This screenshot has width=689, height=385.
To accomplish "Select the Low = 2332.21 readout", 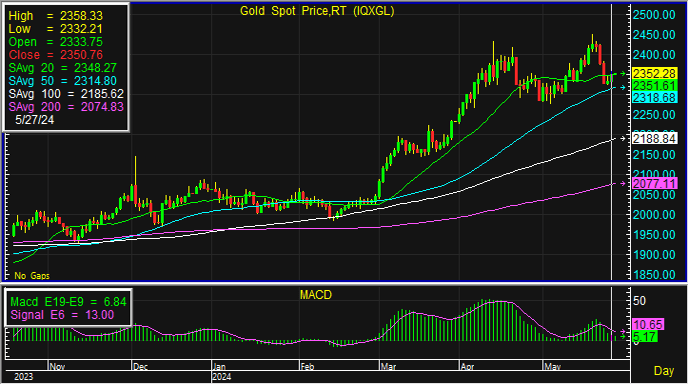I will (55, 29).
